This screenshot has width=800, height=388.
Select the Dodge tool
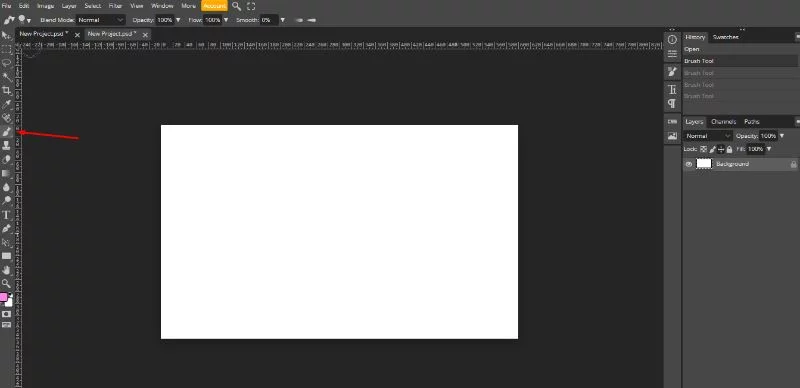click(6, 201)
